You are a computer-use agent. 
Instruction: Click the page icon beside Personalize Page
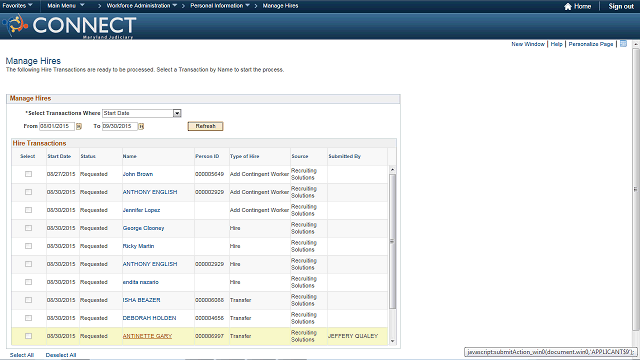(x=623, y=44)
